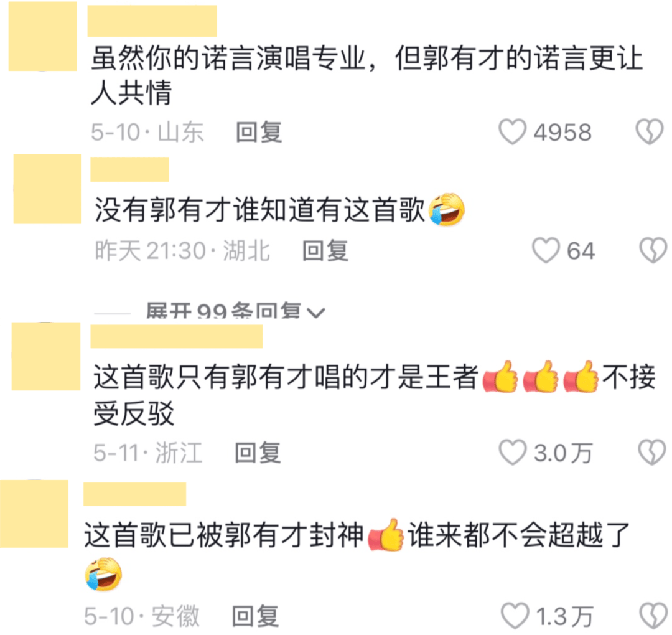The width and height of the screenshot is (672, 635).
Task: Like the 湖北 comment with 64 likes
Action: (x=546, y=250)
